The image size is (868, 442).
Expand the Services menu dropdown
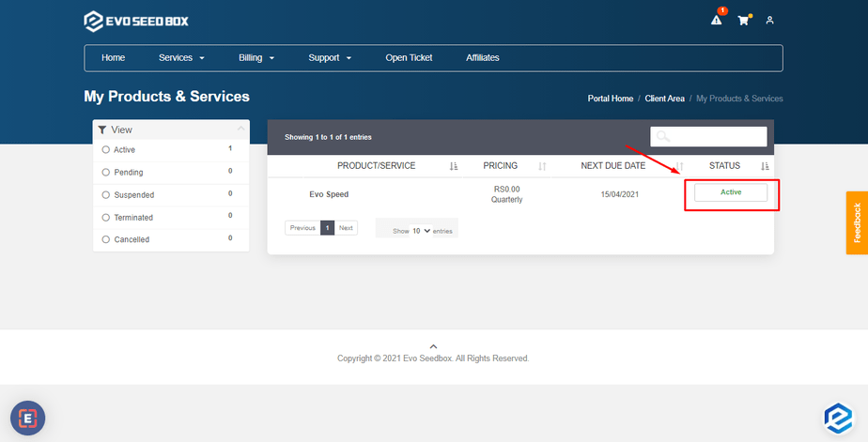coord(181,57)
